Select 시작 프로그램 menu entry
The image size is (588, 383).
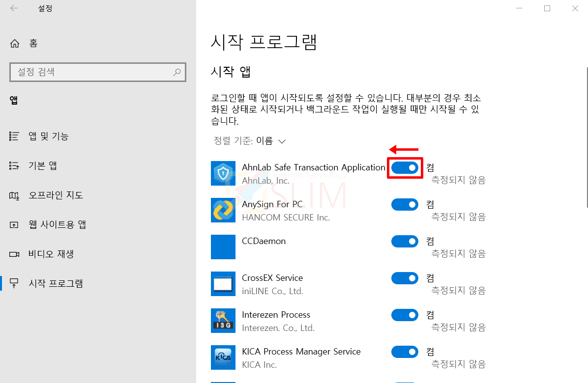56,283
